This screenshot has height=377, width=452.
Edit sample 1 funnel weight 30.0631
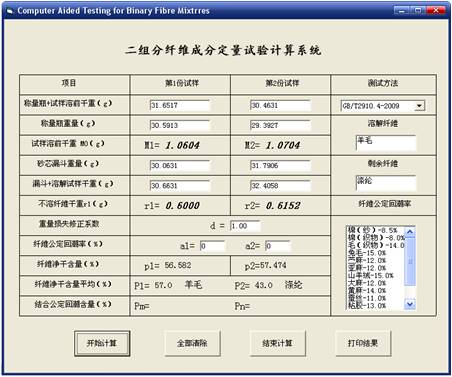click(x=180, y=166)
